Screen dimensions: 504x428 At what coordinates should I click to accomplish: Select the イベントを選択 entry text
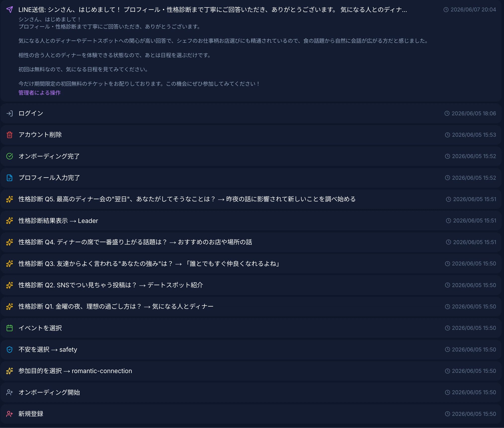40,328
